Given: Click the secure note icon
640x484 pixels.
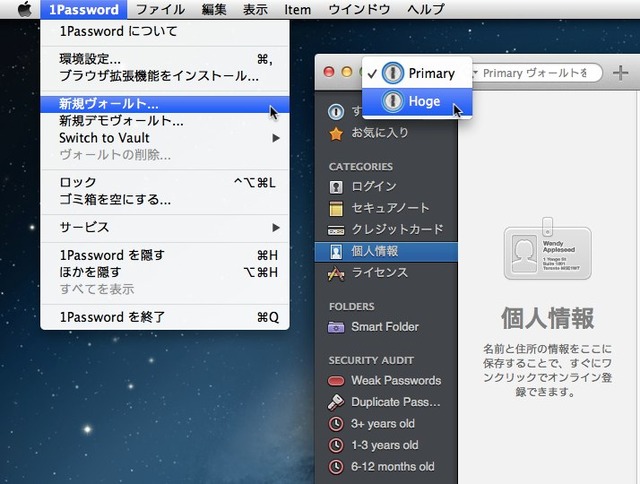Looking at the screenshot, I should coord(336,209).
